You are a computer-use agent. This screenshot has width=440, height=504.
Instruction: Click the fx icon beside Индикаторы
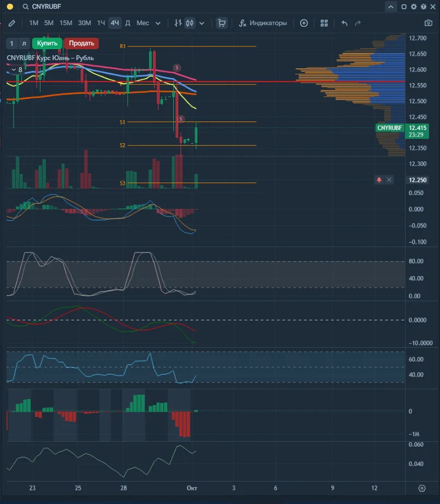point(242,23)
